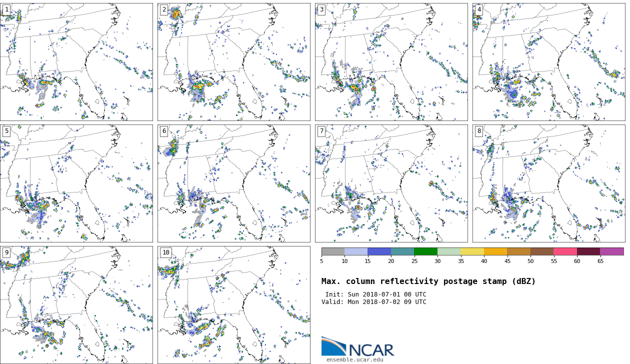The height and width of the screenshot is (364, 630).
Task: Click the 65 tick label on colorbar
Action: 600,261
